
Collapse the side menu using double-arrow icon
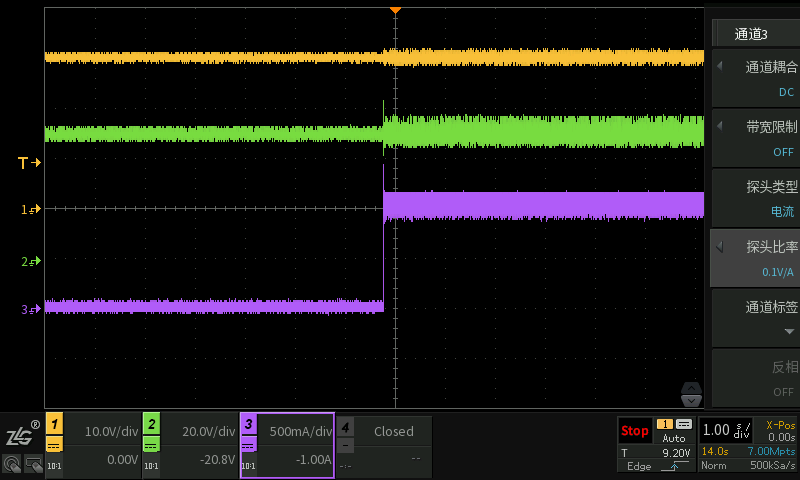[691, 394]
